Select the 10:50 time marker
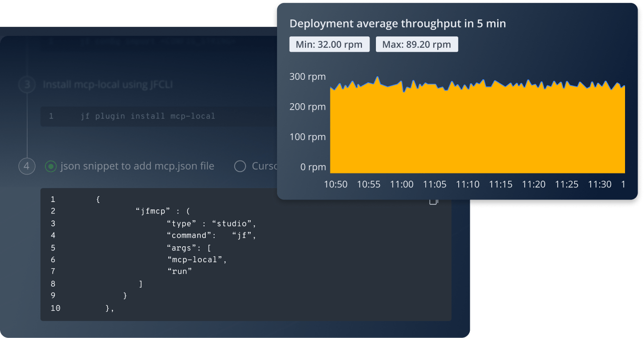 pos(335,184)
